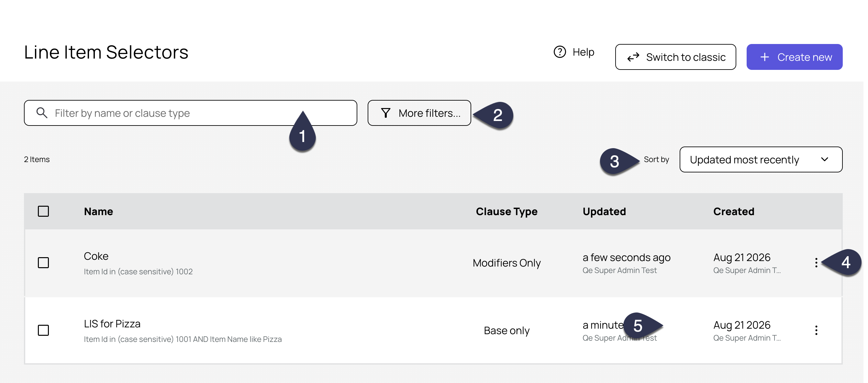Click the Updated column header
868x383 pixels.
604,211
